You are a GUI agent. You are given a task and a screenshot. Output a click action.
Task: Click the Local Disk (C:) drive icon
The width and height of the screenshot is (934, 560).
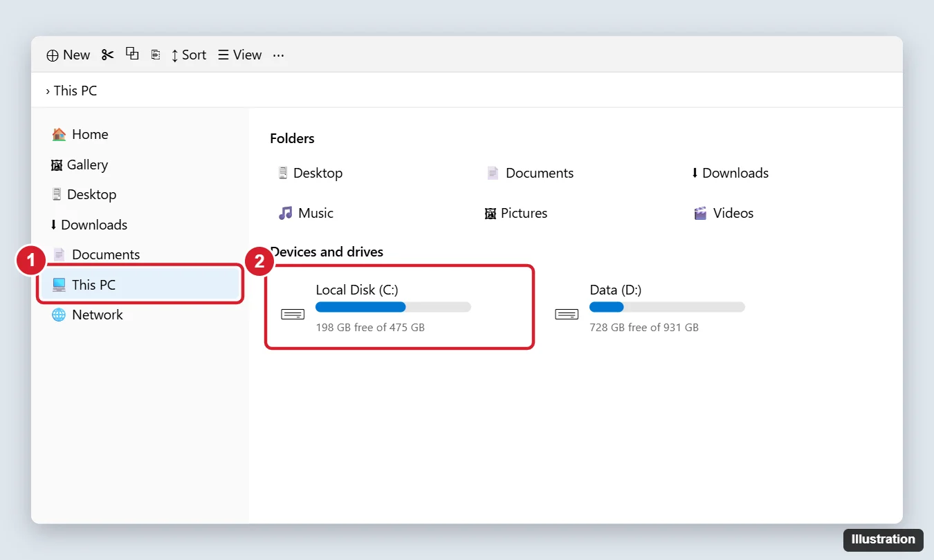point(293,315)
